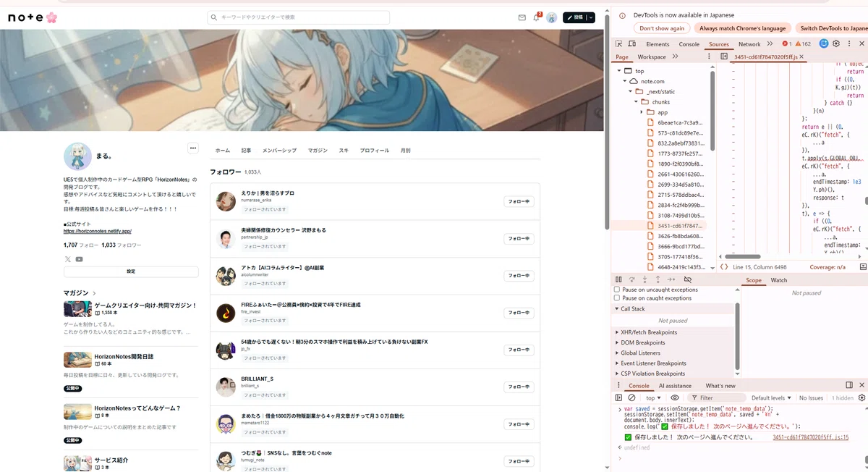This screenshot has width=868, height=472.
Task: Toggle the DevTools device toolbar icon
Action: coord(631,44)
